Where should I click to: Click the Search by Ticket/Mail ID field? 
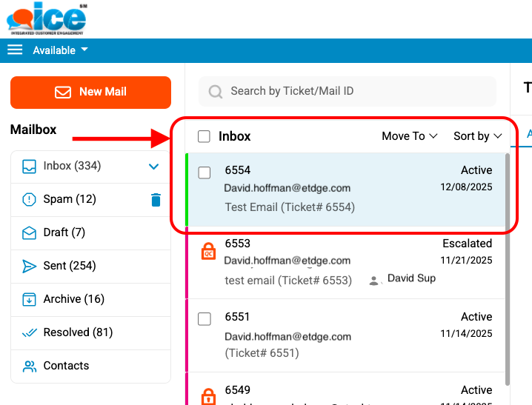[x=356, y=91]
